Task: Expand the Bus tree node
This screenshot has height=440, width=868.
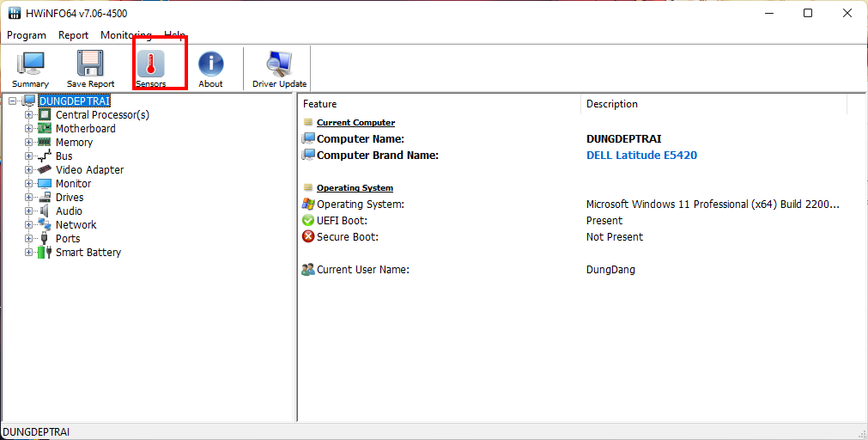Action: click(29, 156)
